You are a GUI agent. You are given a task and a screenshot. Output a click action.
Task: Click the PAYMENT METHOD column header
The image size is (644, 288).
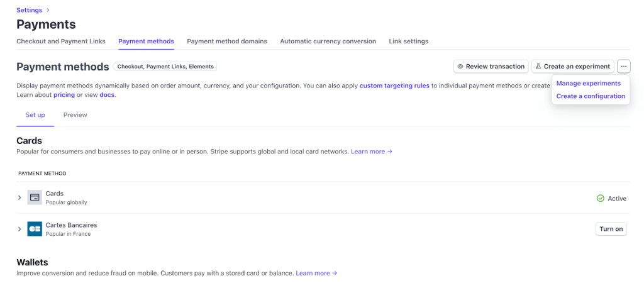(x=42, y=174)
